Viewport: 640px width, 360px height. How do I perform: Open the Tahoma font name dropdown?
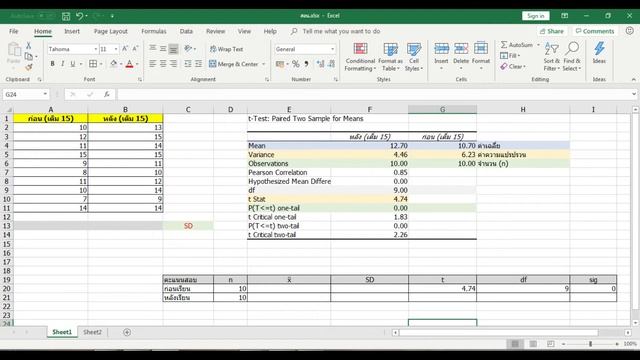tap(96, 49)
